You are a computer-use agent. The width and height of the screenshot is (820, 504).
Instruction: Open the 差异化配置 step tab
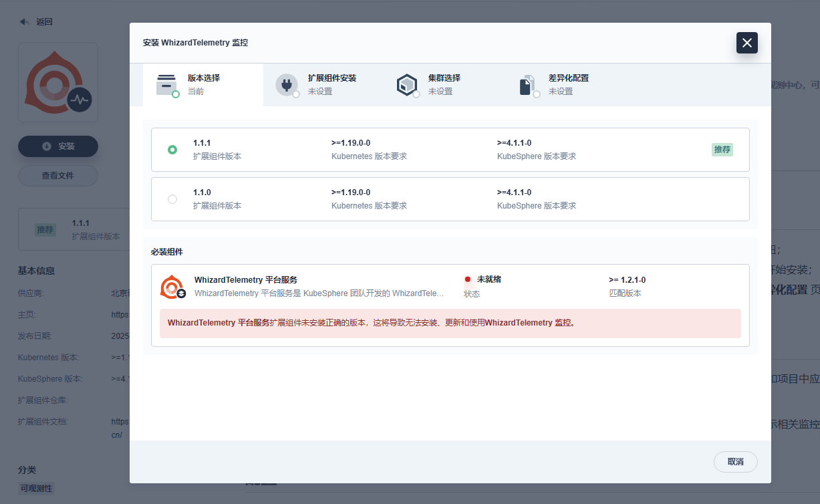pos(564,85)
